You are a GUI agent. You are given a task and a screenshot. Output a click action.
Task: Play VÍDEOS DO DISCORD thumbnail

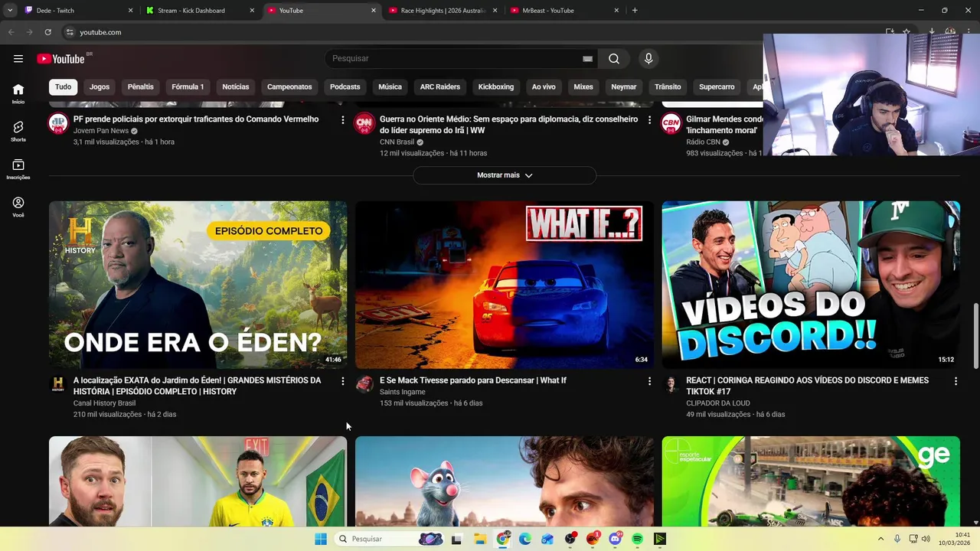tap(811, 285)
